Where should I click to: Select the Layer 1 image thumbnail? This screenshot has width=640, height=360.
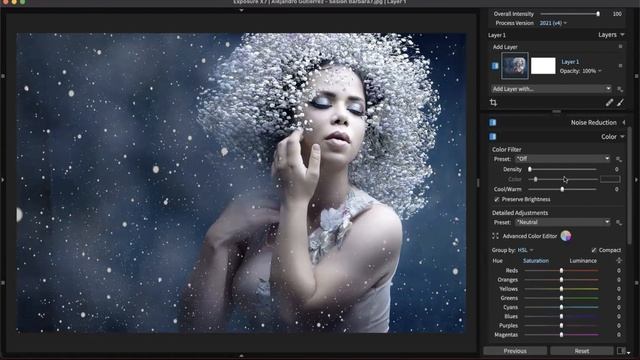(x=515, y=66)
